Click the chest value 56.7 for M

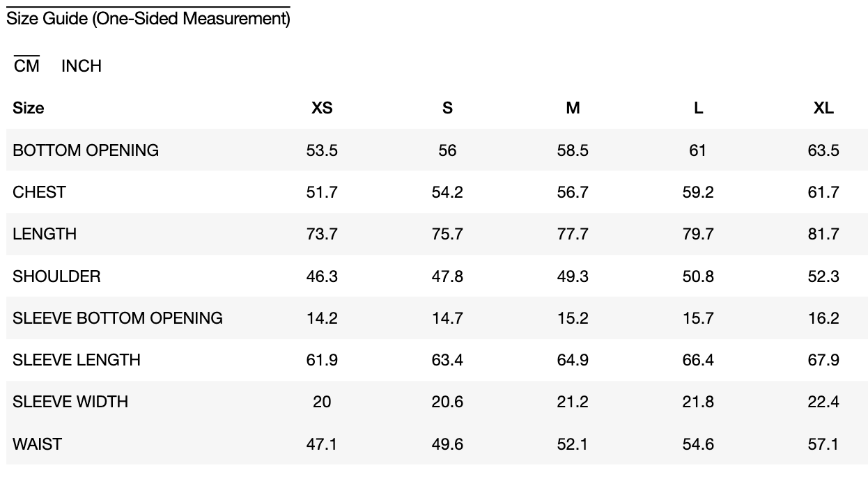(573, 192)
